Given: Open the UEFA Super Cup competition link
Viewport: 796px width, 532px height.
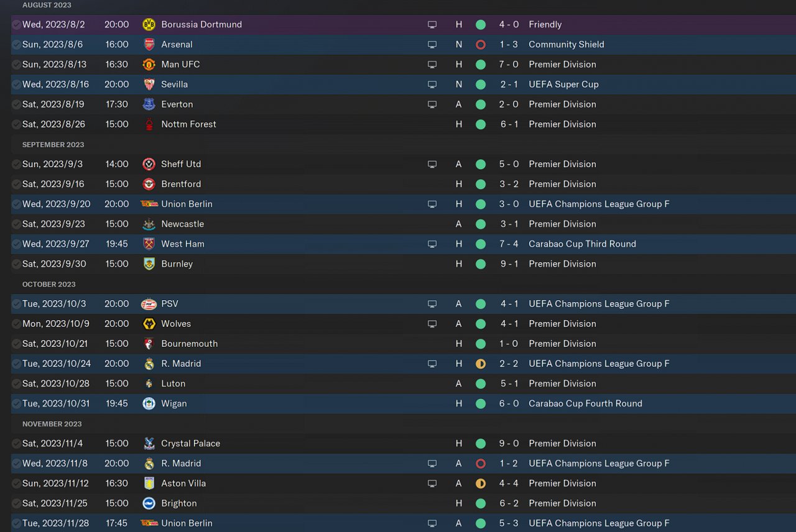Looking at the screenshot, I should [x=563, y=85].
